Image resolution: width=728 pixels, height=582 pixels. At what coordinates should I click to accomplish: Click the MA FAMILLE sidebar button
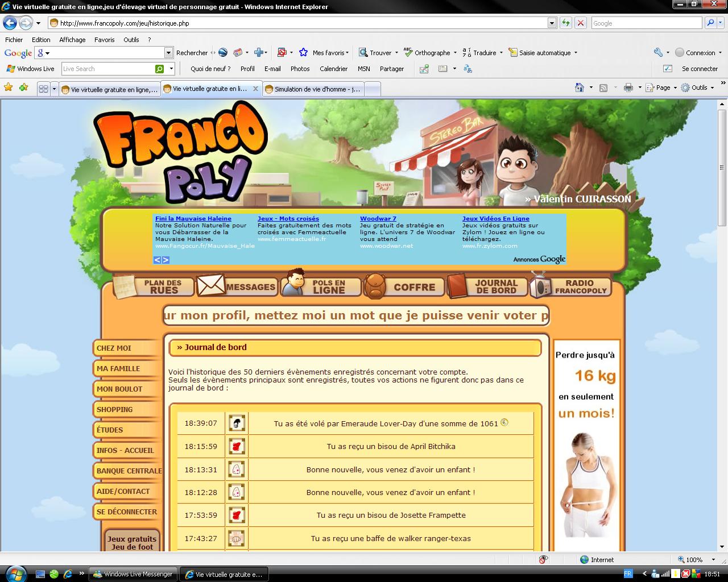127,369
